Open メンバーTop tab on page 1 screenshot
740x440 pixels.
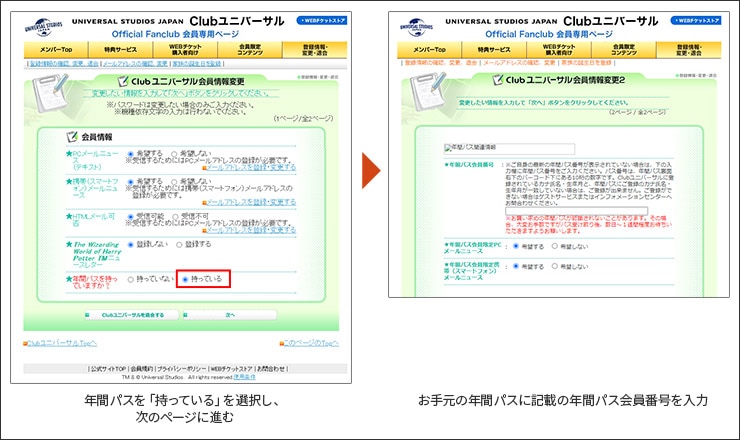56,50
